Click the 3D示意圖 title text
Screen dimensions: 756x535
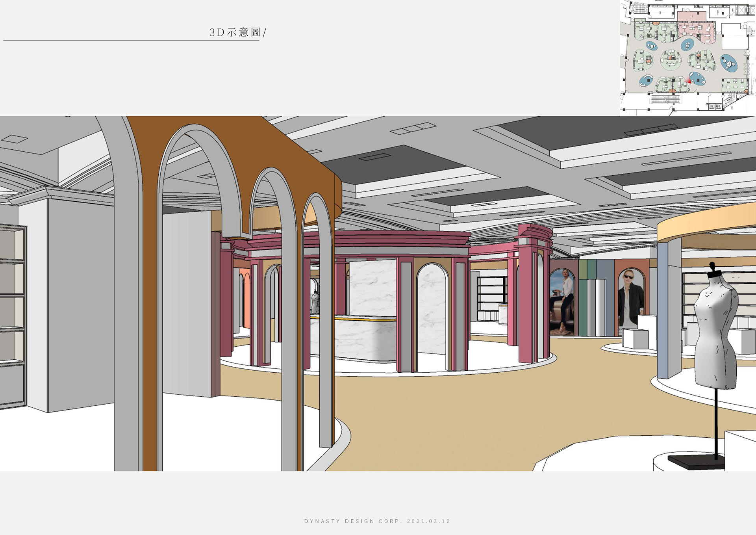coord(237,32)
